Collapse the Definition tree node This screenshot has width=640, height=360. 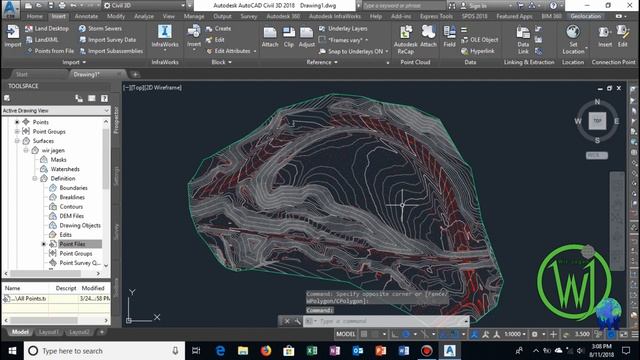click(35, 178)
